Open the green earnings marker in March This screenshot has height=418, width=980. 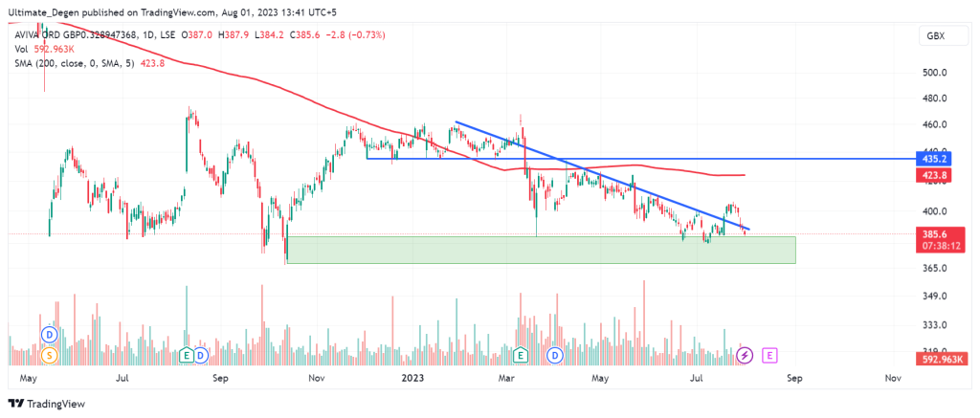tap(520, 356)
